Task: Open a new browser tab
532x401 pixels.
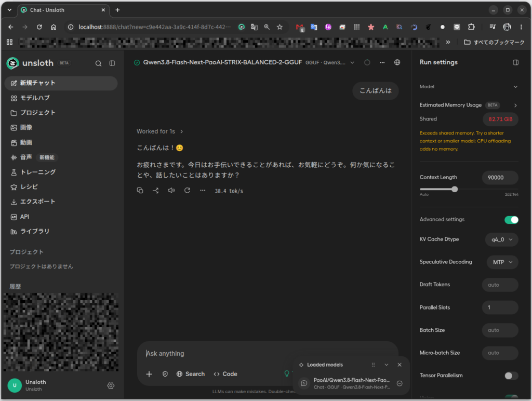Action: 117,10
